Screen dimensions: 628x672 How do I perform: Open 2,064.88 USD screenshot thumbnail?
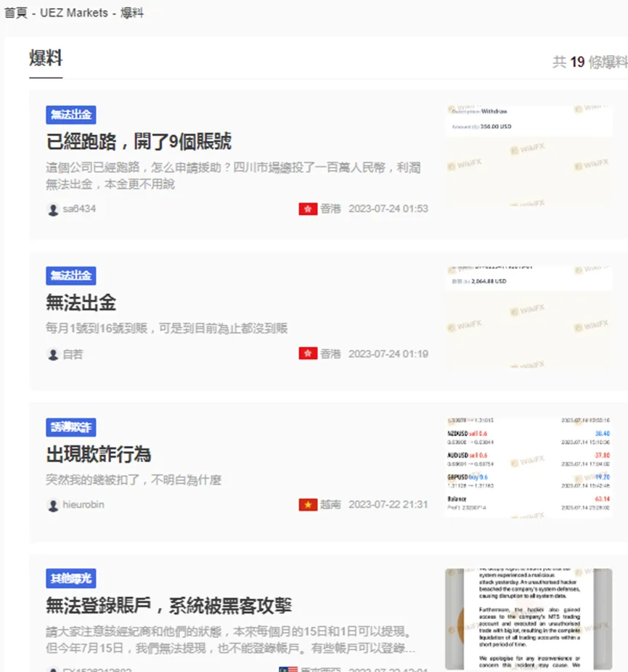529,317
